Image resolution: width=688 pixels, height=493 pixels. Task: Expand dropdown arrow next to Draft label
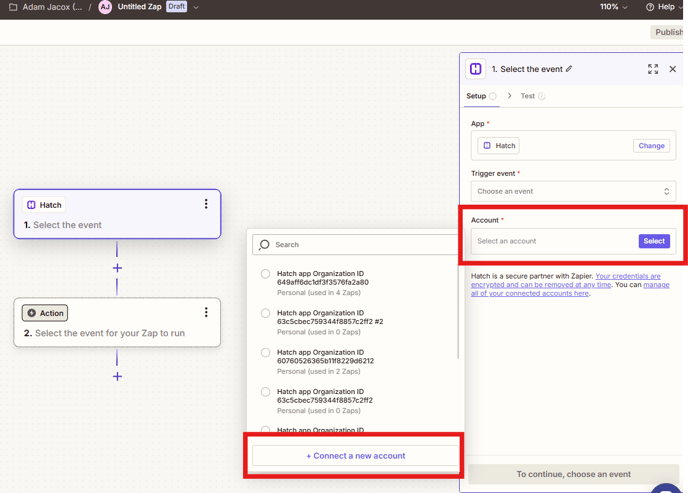[196, 7]
